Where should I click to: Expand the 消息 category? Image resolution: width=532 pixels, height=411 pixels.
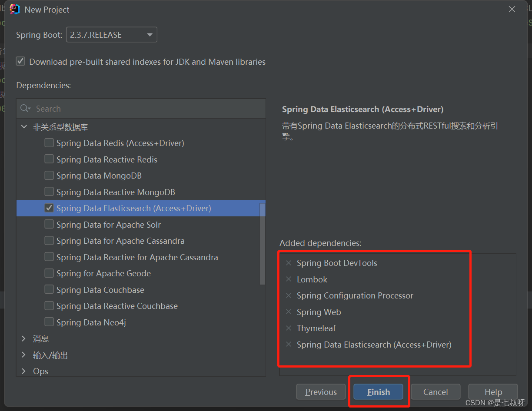(x=23, y=338)
